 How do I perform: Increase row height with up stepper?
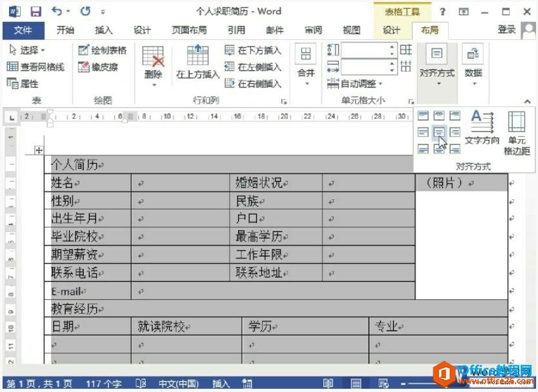coord(392,46)
